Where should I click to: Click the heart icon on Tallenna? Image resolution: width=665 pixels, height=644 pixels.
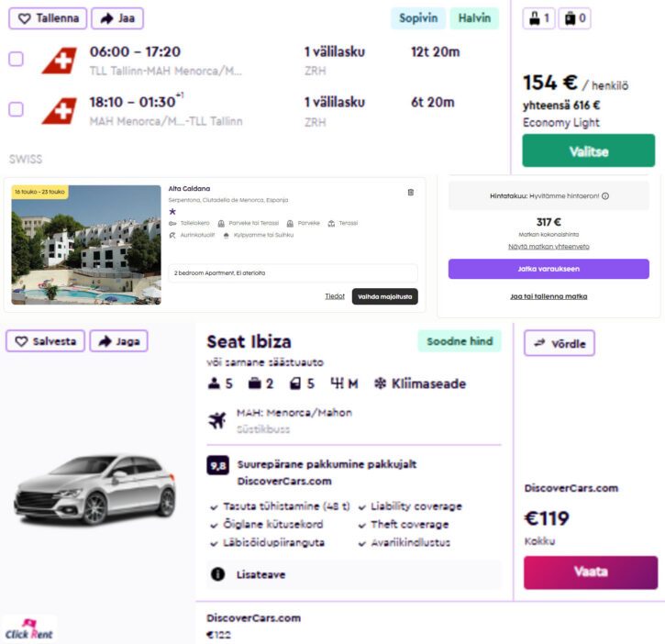24,18
